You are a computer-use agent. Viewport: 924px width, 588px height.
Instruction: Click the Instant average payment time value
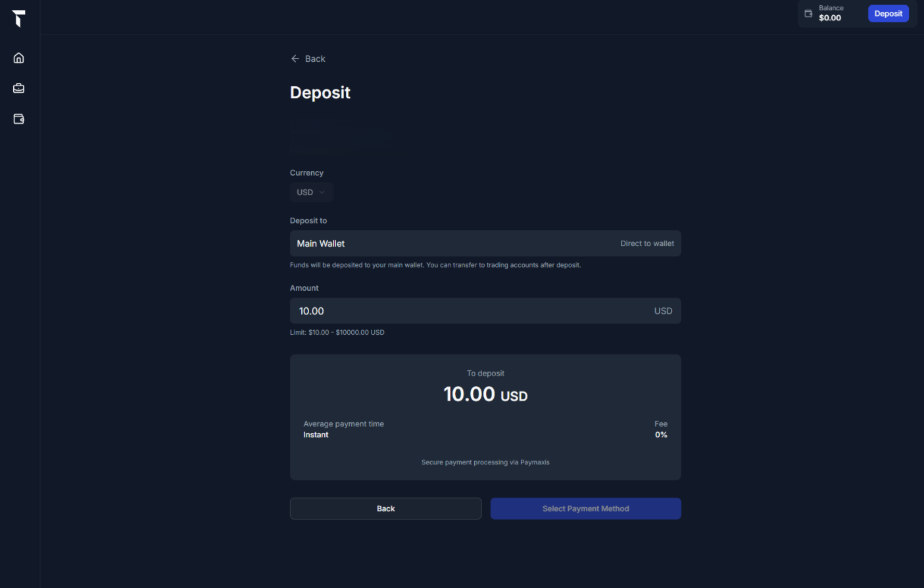coord(316,435)
